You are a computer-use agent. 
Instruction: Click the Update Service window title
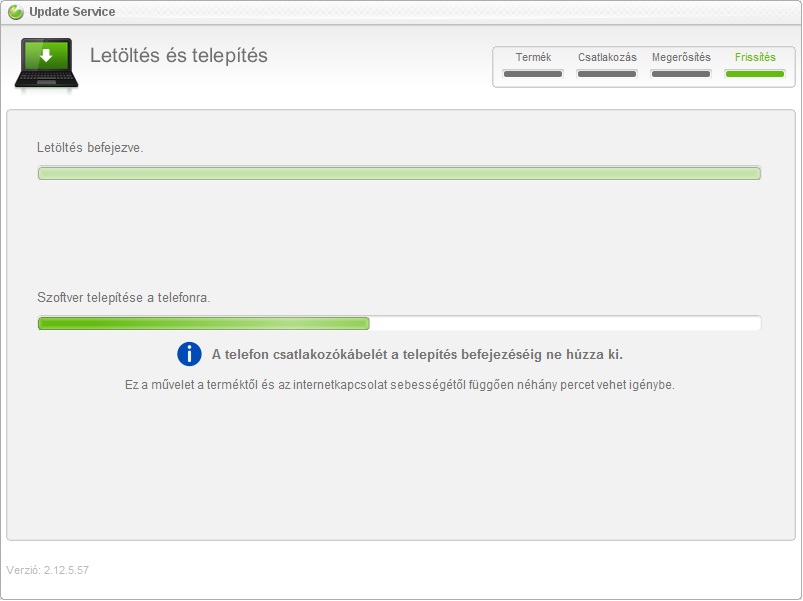click(x=72, y=12)
